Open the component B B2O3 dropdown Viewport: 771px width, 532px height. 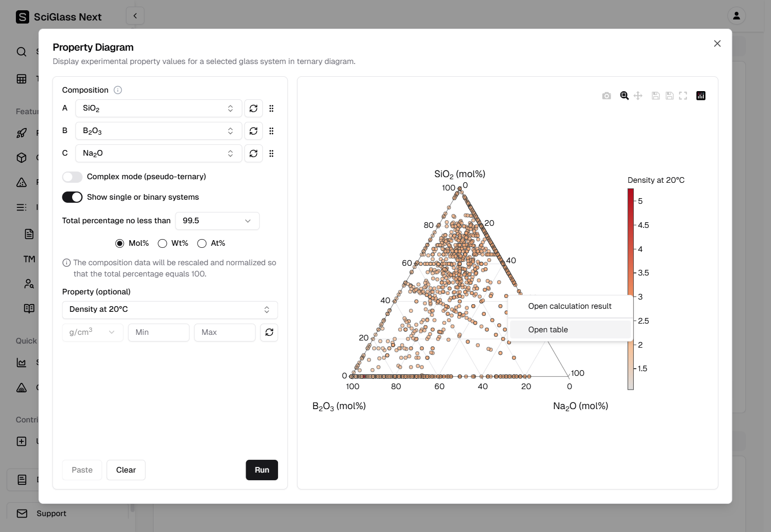[158, 131]
